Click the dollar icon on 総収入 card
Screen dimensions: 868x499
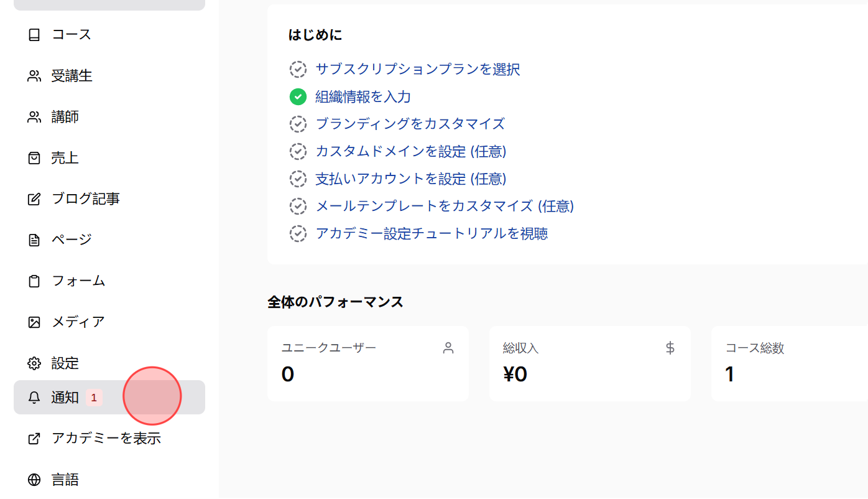[670, 348]
